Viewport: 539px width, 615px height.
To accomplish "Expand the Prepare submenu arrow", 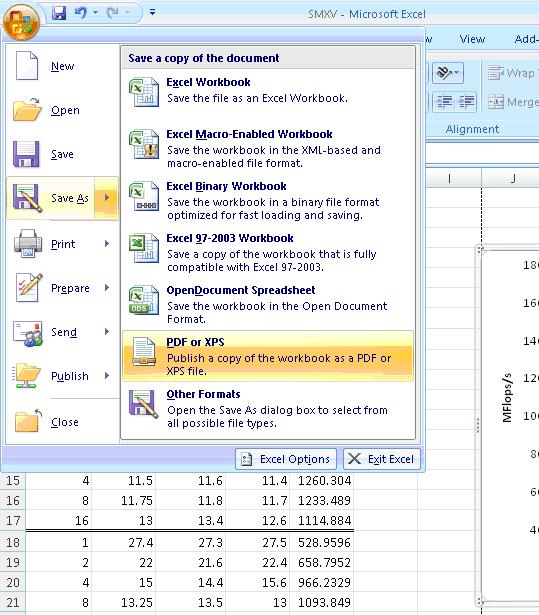I will point(107,287).
